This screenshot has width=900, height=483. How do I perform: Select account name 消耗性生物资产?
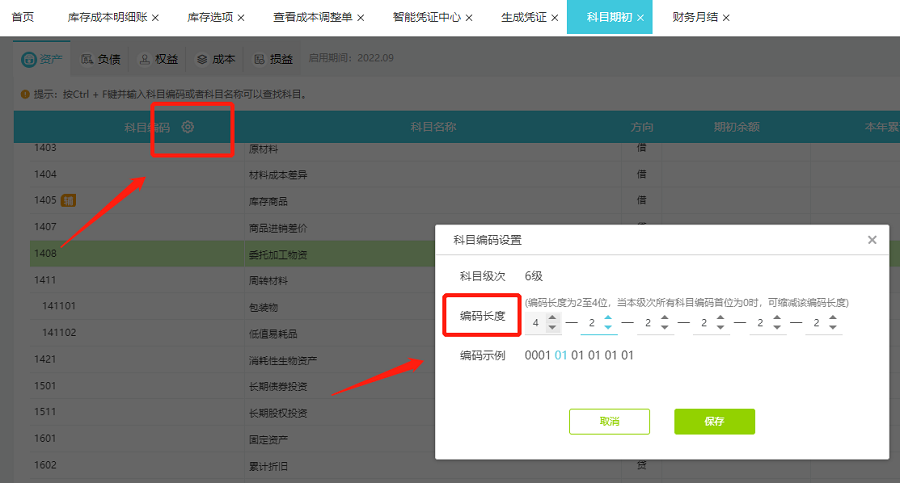282,361
